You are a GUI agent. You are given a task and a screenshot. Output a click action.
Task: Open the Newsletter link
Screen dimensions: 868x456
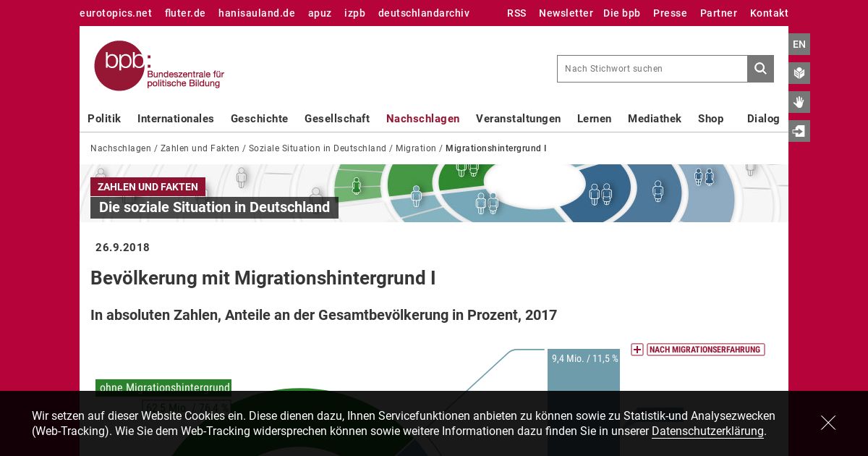(x=566, y=13)
